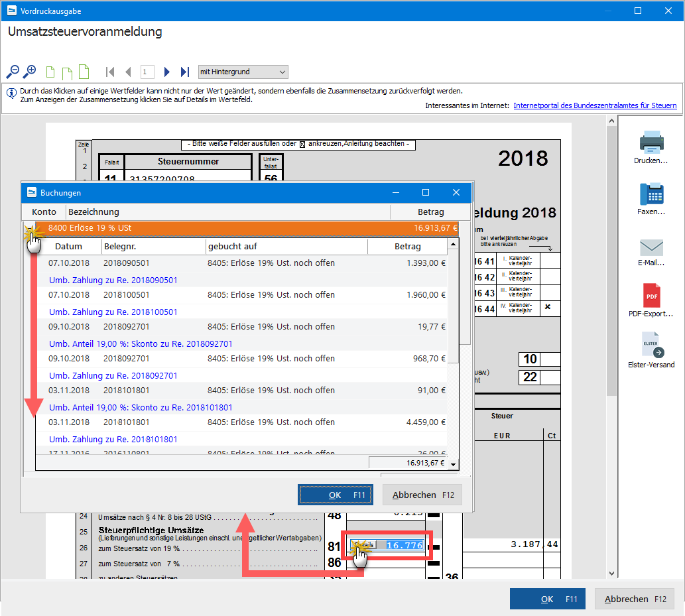The width and height of the screenshot is (685, 616).
Task: Click the form preview scroll up arrow
Action: click(611, 121)
